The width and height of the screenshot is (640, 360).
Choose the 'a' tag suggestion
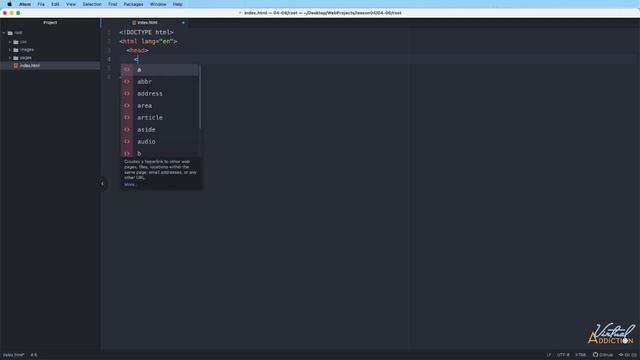point(160,70)
